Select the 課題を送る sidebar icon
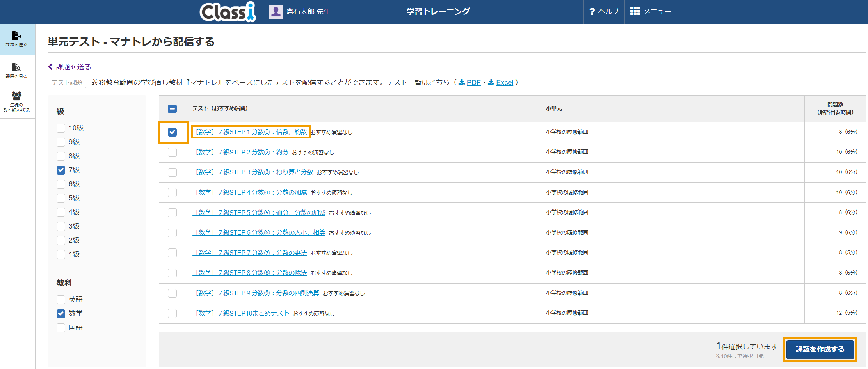 click(x=16, y=35)
